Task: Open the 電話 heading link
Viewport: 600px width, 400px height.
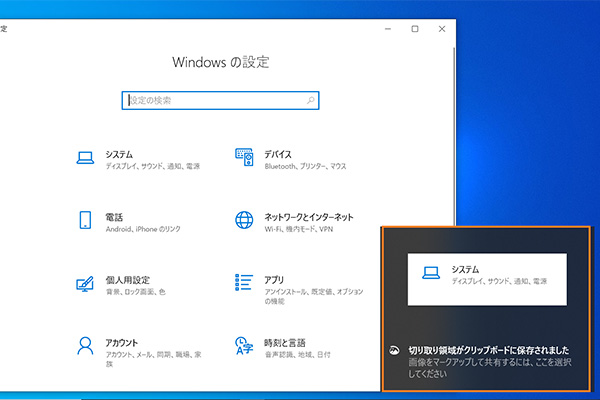Action: pos(114,217)
